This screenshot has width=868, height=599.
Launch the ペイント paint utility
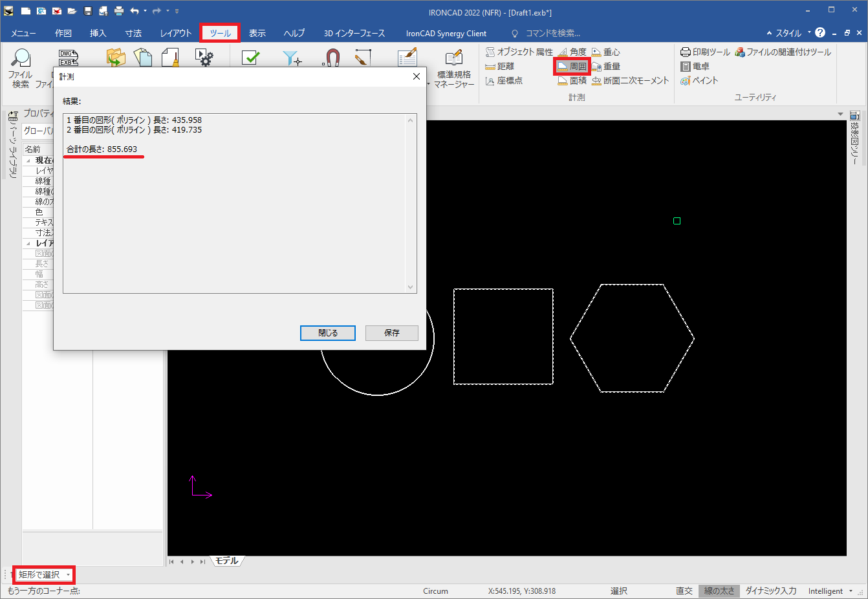click(x=699, y=81)
